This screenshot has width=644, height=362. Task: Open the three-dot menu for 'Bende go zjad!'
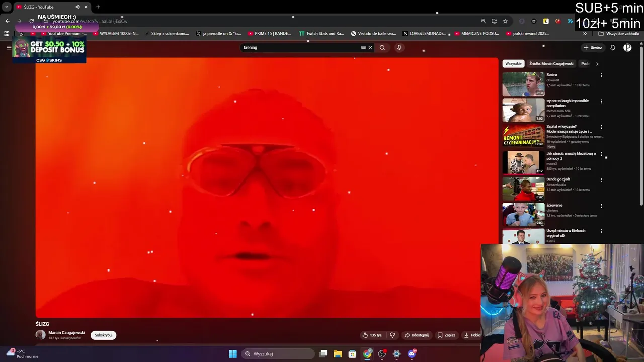tap(601, 180)
